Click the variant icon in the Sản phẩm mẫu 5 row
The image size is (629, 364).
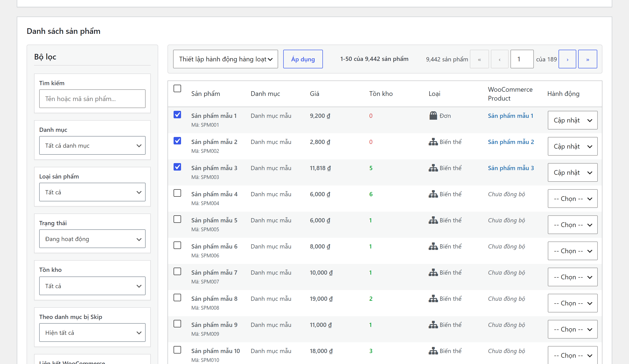433,220
